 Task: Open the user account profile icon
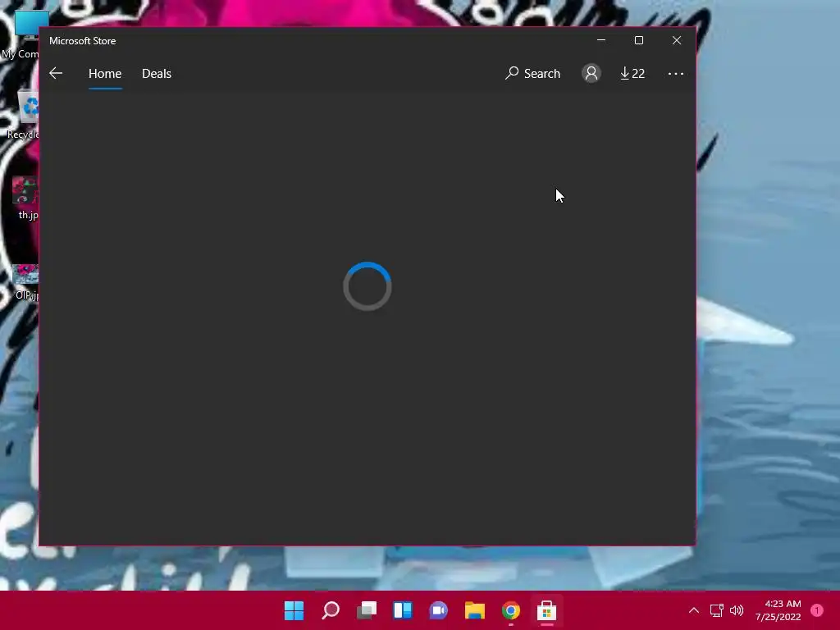[591, 73]
